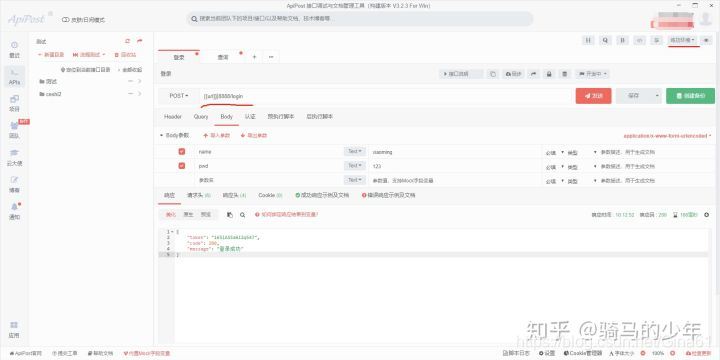The height and width of the screenshot is (360, 720).
Task: Switch to the 预执行脚本 tab
Action: point(281,117)
